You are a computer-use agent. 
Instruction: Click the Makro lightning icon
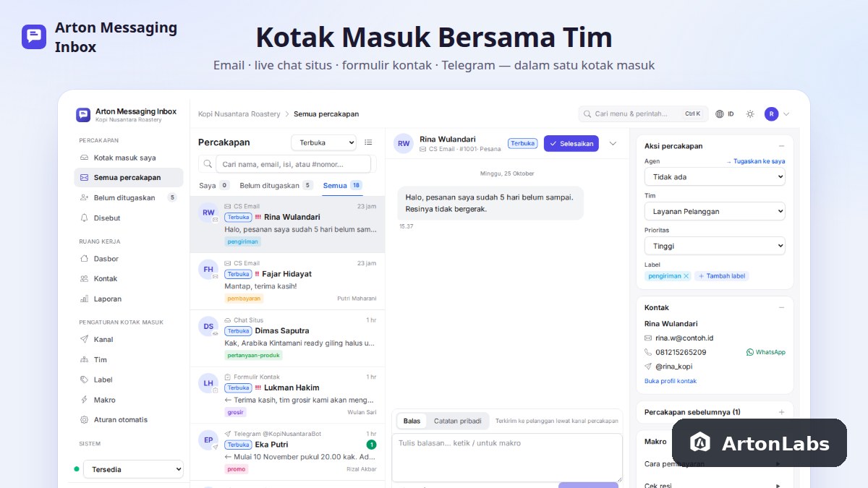pos(85,400)
